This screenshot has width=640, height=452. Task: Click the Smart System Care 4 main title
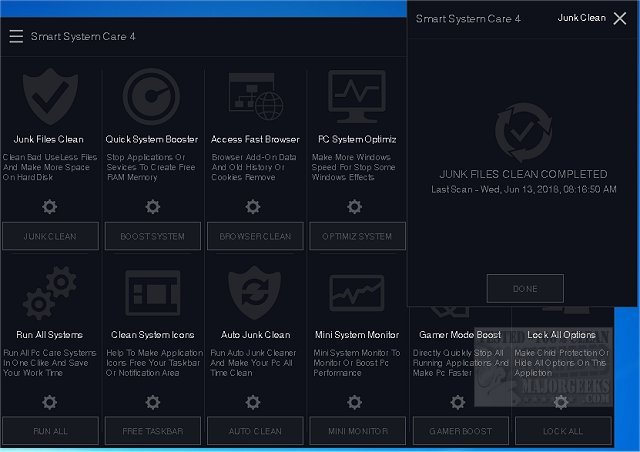tap(83, 36)
